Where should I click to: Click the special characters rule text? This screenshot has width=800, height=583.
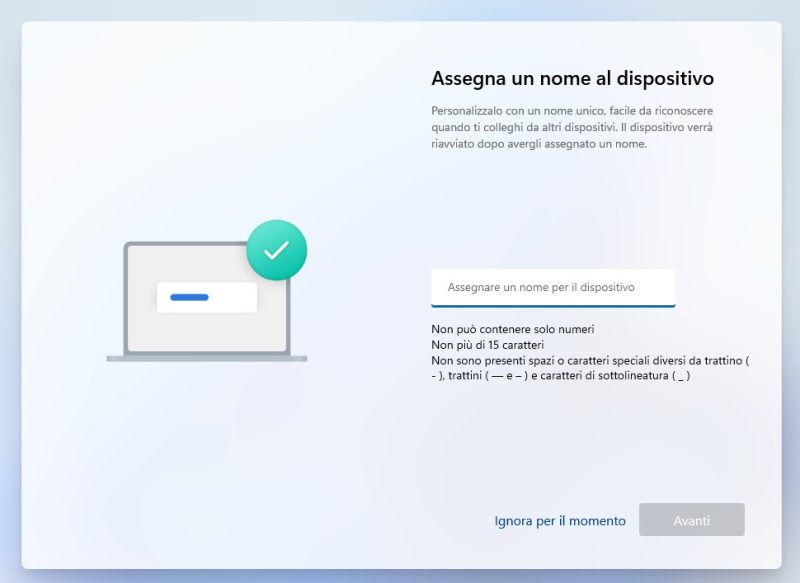point(590,360)
